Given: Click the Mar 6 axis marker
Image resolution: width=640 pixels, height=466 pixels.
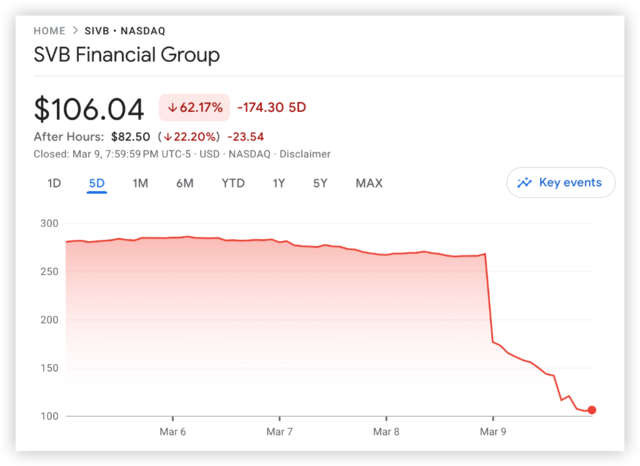Looking at the screenshot, I should pos(173,431).
